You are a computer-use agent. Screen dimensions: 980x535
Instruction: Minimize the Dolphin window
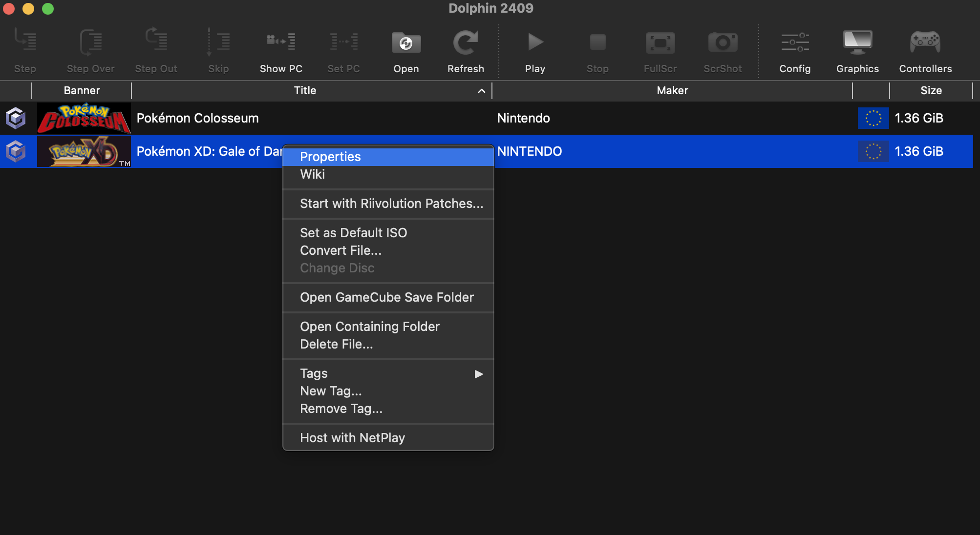coord(28,8)
